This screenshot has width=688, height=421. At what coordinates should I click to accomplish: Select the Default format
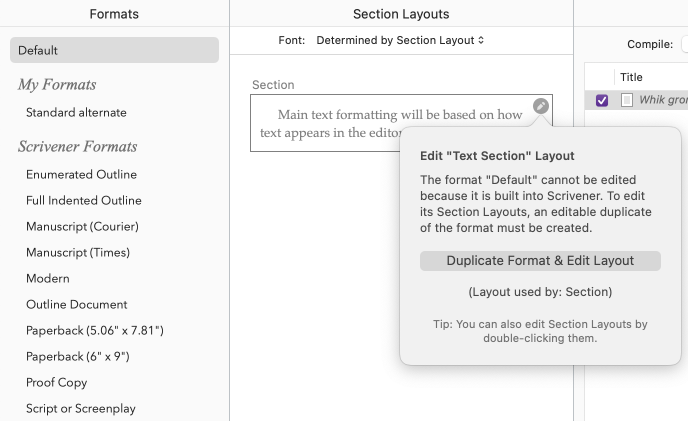[114, 50]
